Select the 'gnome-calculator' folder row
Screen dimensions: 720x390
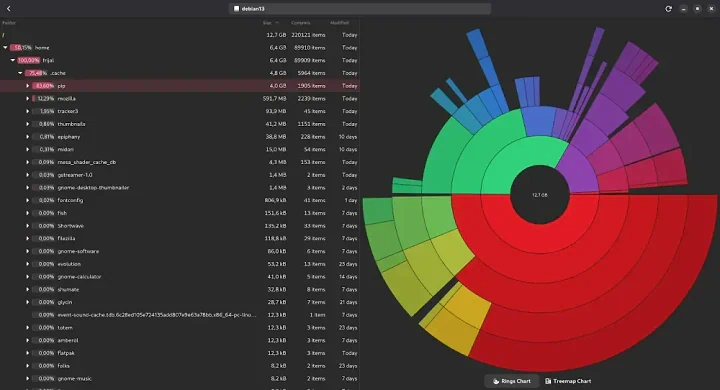click(x=180, y=277)
